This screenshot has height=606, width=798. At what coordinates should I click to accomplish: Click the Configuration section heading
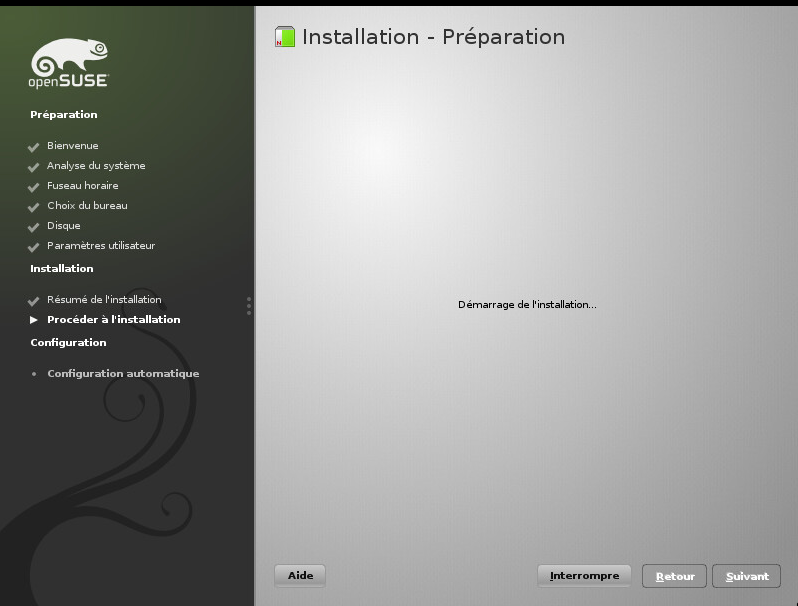click(x=68, y=342)
